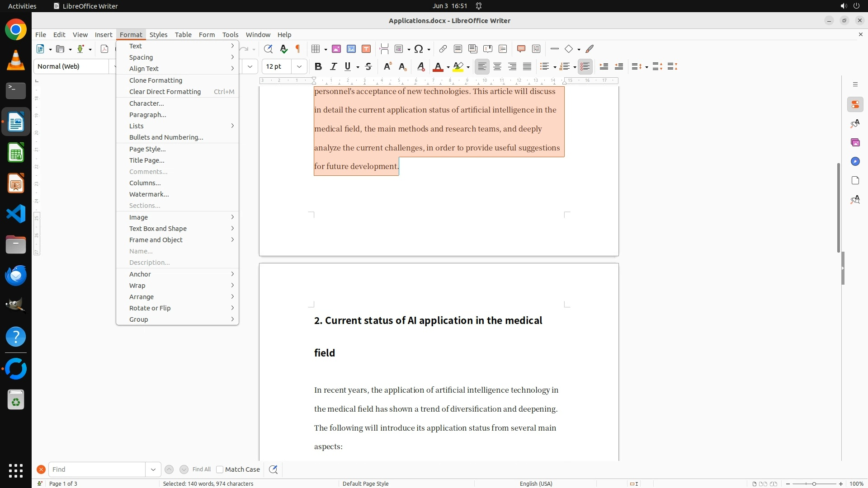
Task: Open Watermark... dialog from menu
Action: click(149, 194)
